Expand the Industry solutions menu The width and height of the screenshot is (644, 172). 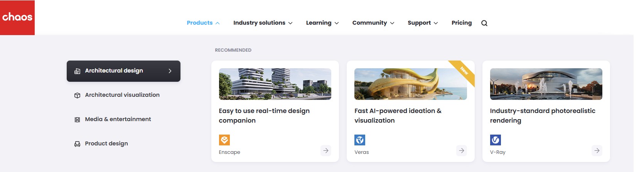point(263,23)
